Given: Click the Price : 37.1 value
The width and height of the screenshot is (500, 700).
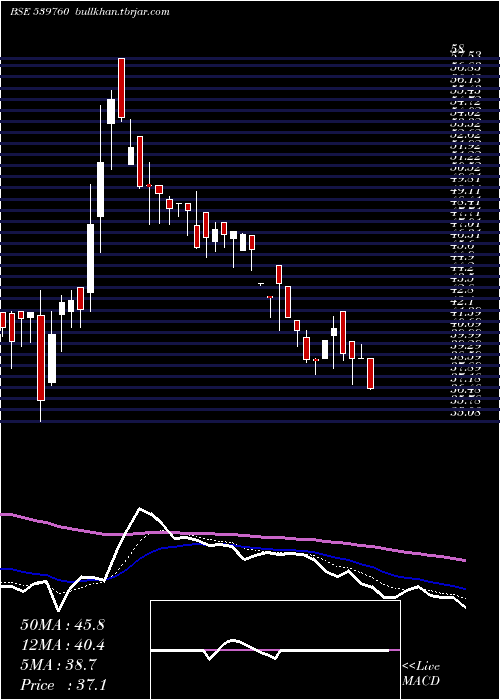Looking at the screenshot, I should coord(63,684).
